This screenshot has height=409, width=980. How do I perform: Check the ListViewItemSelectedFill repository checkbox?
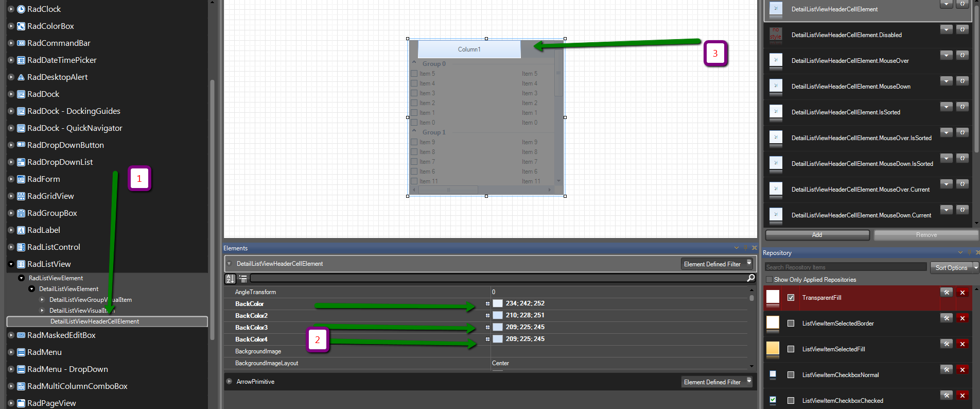[x=791, y=349]
